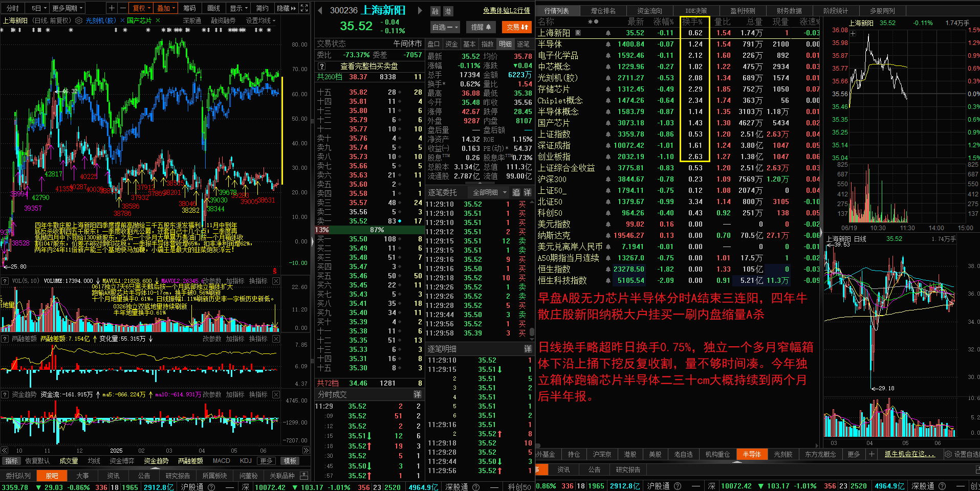Click 查看完整档买卖盘 link
The height and width of the screenshot is (491, 980).
click(369, 66)
